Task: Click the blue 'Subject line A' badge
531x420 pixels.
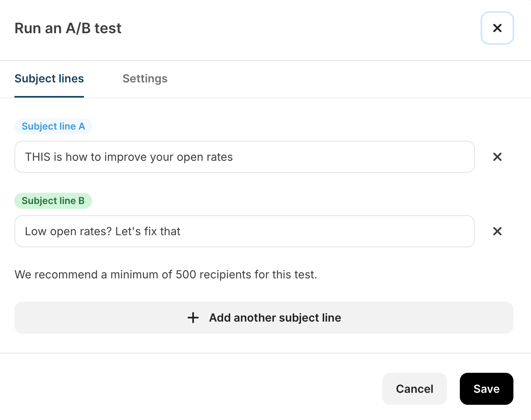Action: pyautogui.click(x=53, y=126)
